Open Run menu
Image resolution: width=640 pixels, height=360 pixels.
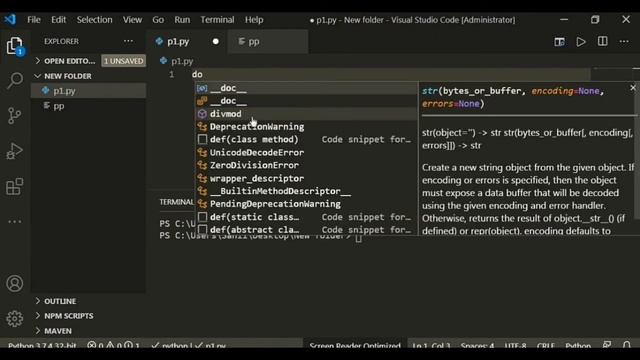[x=182, y=20]
